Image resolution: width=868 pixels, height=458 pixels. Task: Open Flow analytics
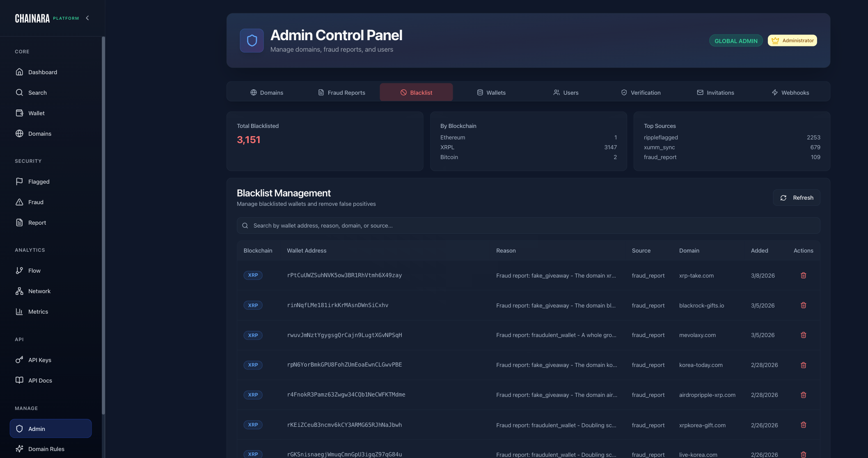pos(51,271)
